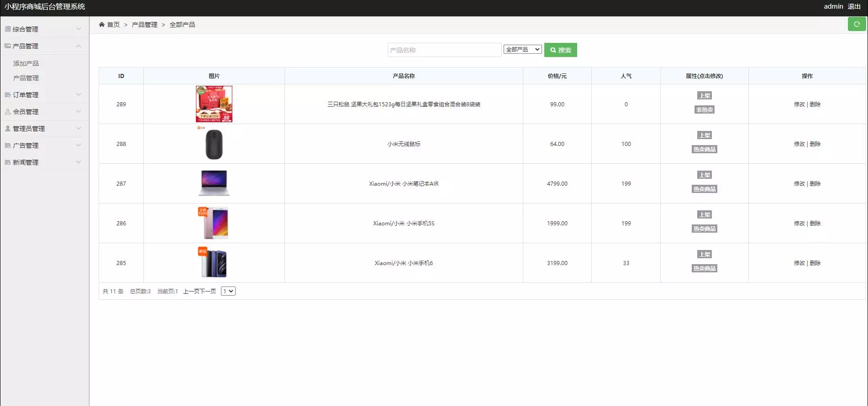Click the green refresh icon button

pos(857,24)
